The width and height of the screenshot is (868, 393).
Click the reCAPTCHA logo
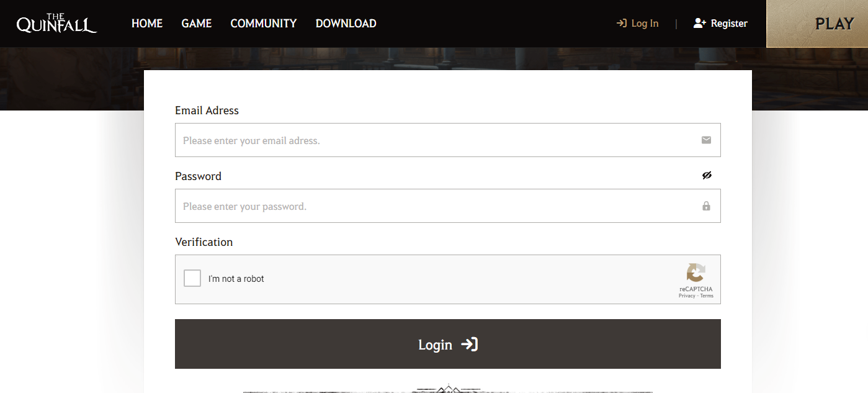pyautogui.click(x=696, y=273)
